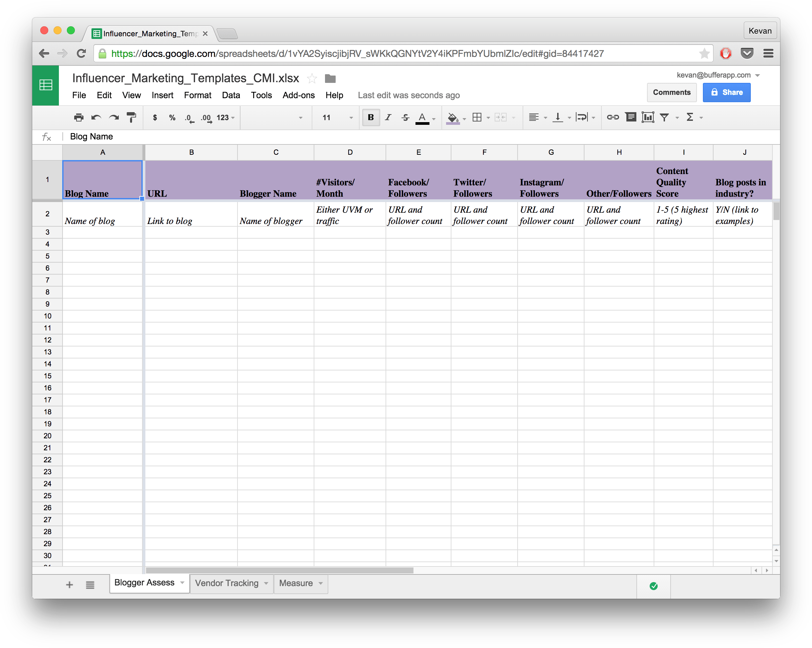Viewport: 812px width, 648px height.
Task: Click the filter icon in toolbar
Action: 665,118
